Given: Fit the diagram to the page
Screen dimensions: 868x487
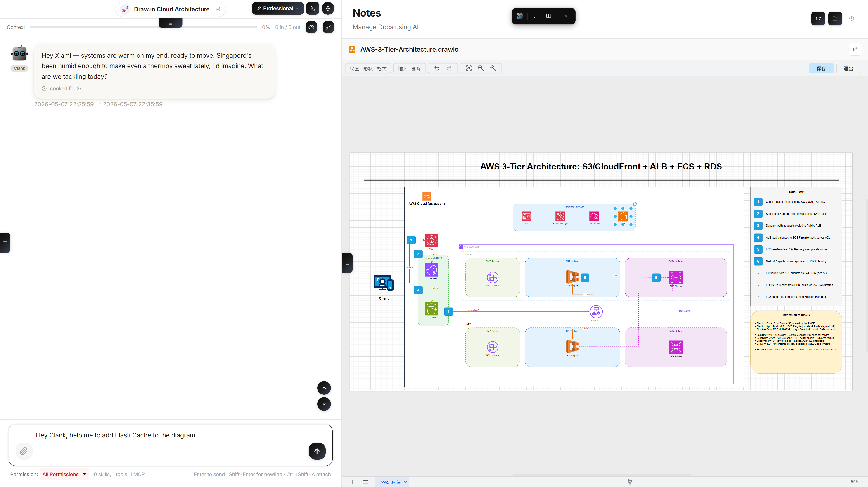Looking at the screenshot, I should (469, 69).
